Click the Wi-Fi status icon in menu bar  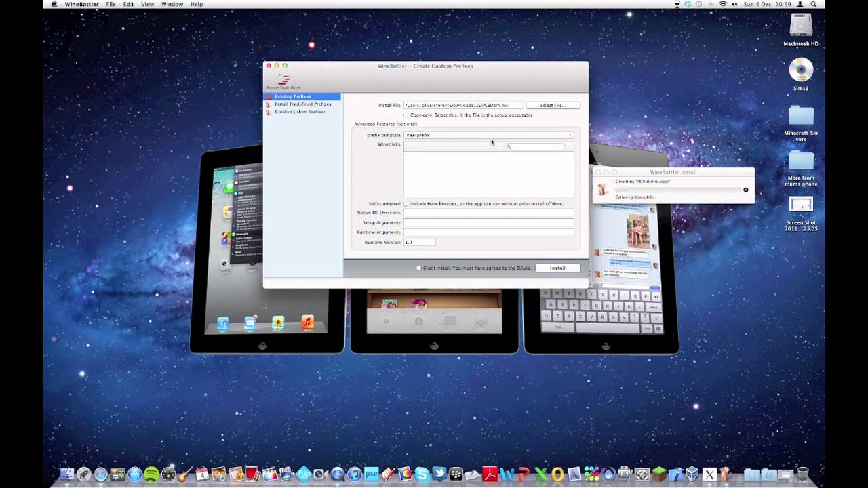tap(723, 5)
